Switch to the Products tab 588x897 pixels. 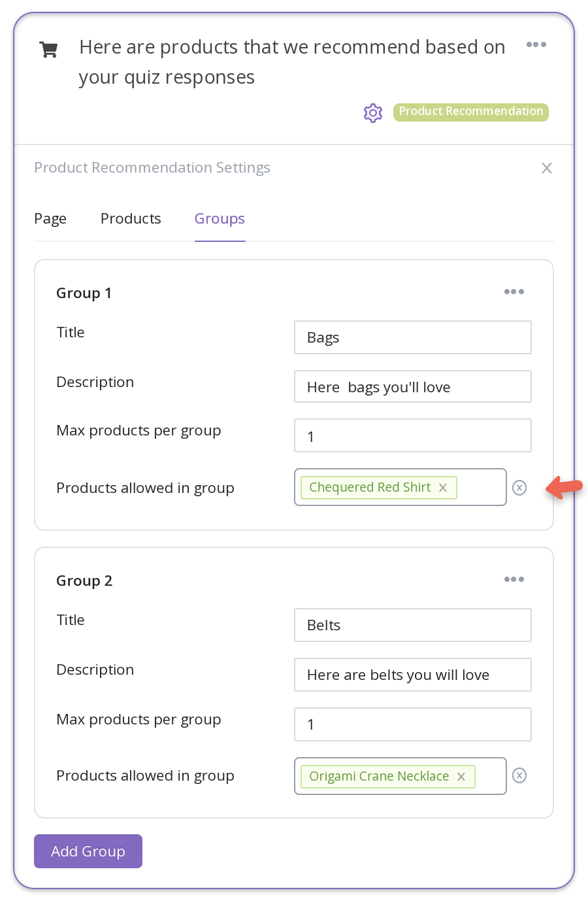click(x=131, y=218)
